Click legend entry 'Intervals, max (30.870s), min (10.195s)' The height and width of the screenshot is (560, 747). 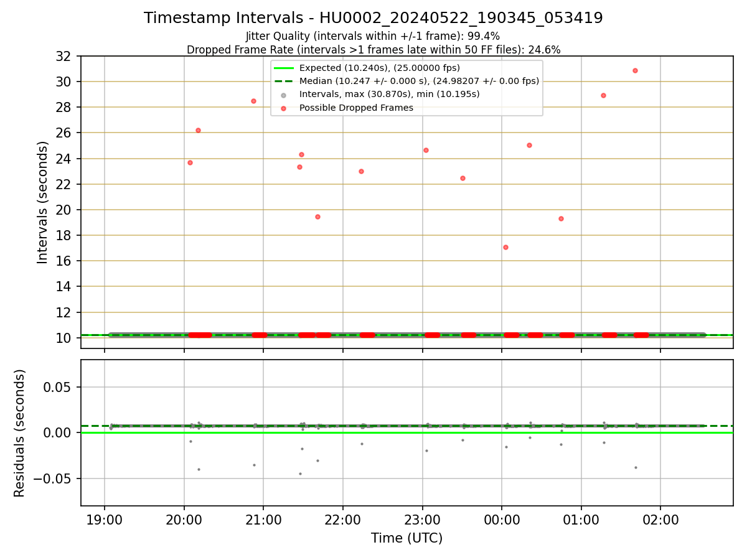(x=390, y=95)
